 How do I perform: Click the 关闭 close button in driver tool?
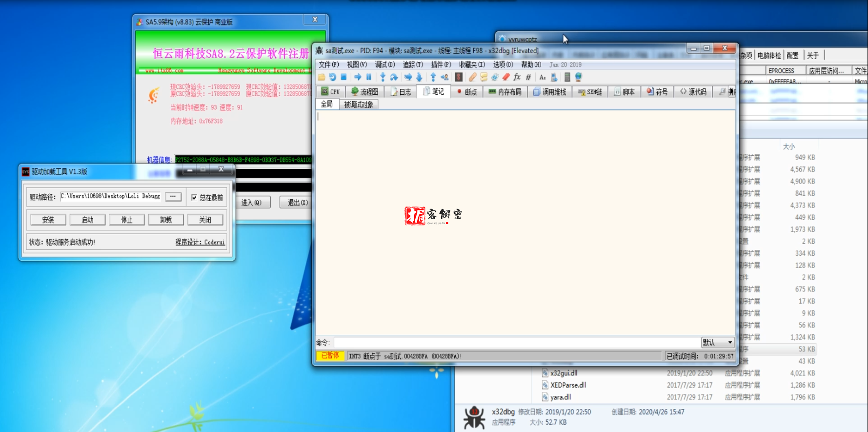tap(205, 220)
